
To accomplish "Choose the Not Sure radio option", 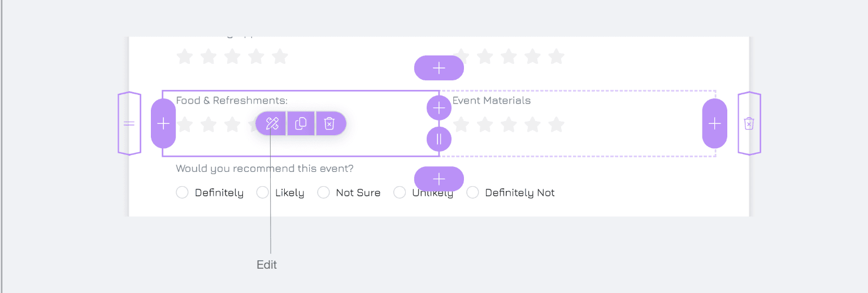I will pyautogui.click(x=323, y=193).
